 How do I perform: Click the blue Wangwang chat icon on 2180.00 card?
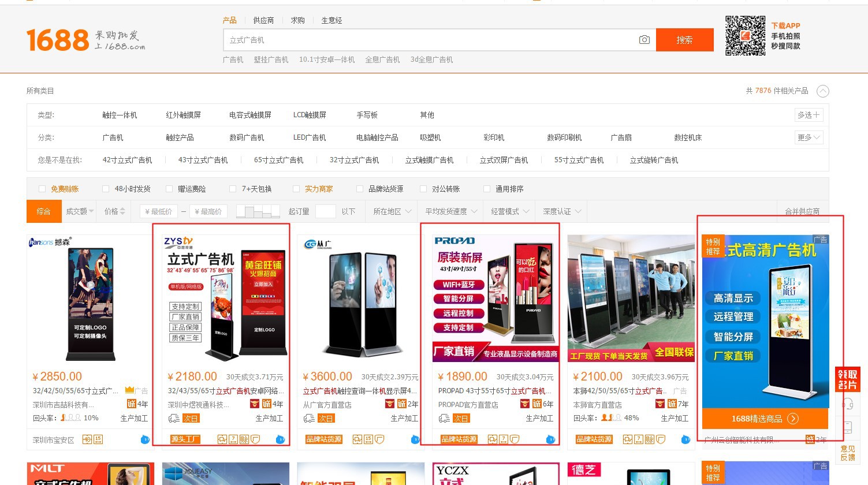coord(280,439)
